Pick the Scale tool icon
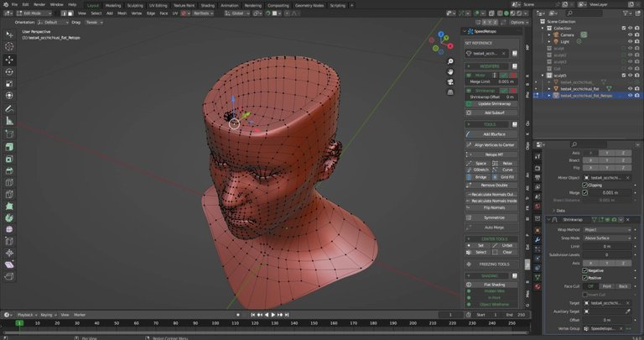The width and height of the screenshot is (644, 340). (x=9, y=84)
